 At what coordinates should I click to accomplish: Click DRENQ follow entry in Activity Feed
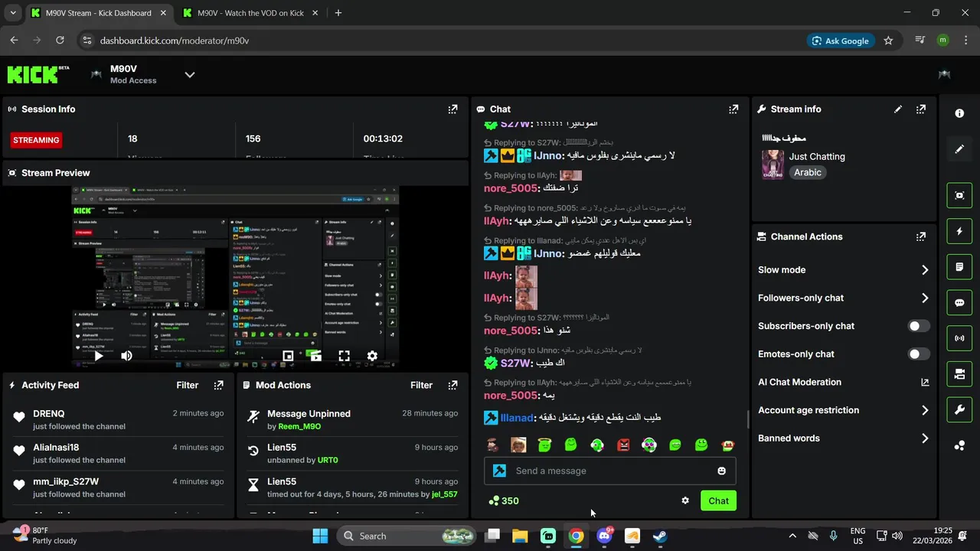click(118, 419)
